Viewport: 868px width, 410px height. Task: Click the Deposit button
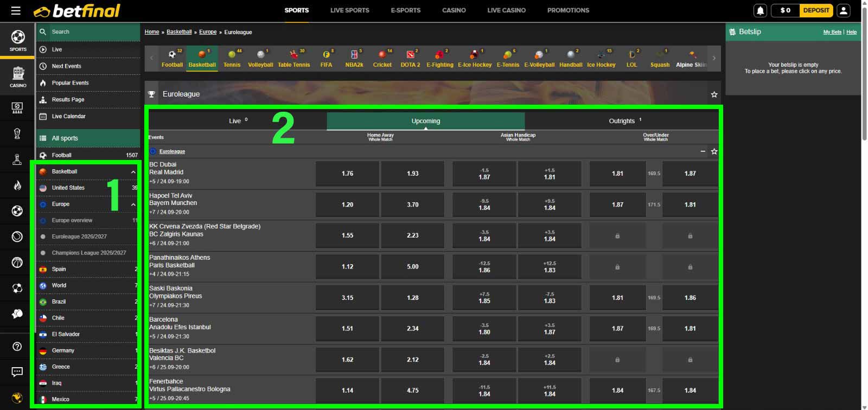coord(816,10)
